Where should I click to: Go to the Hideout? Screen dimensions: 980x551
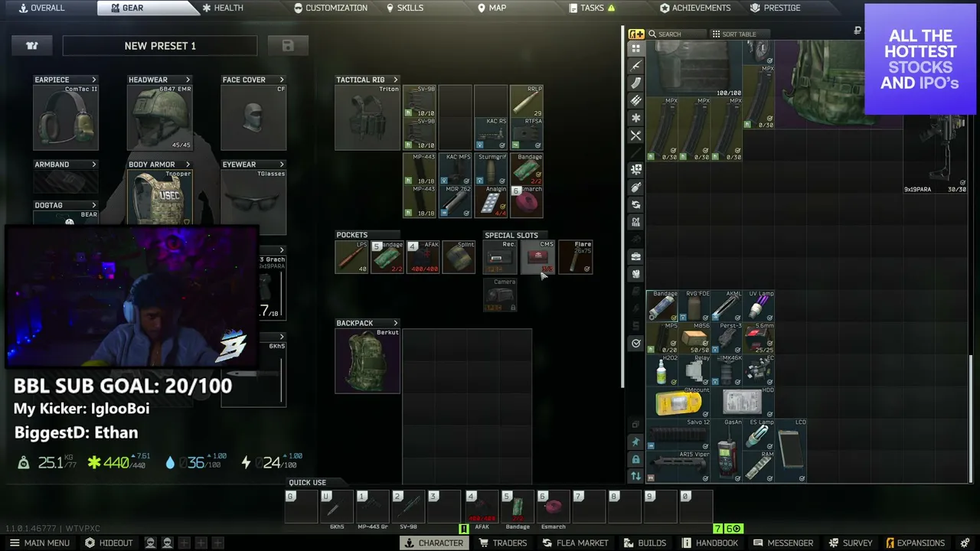point(109,543)
